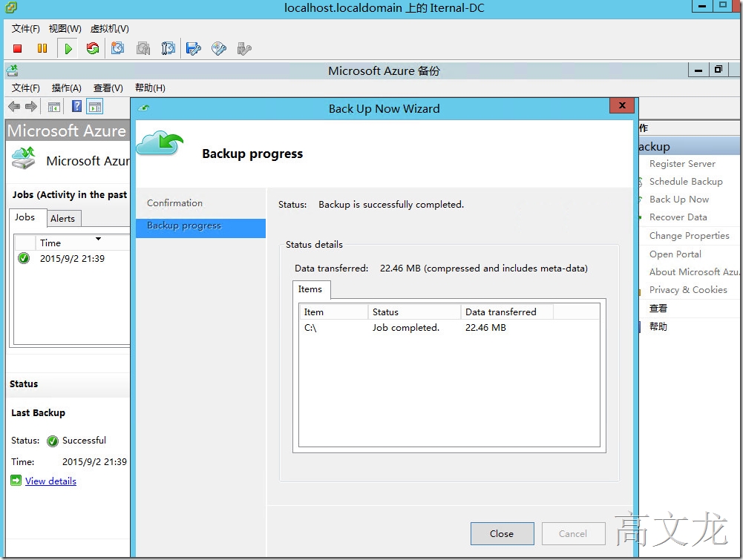Click the take snapshot clock icon
This screenshot has height=560, width=743.
point(117,48)
